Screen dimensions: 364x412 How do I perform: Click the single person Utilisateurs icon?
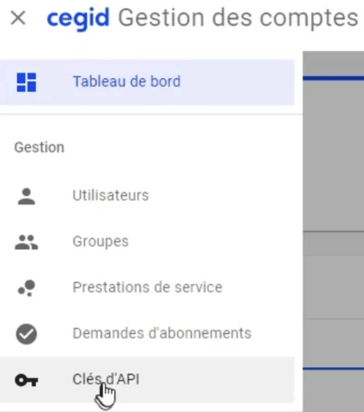click(x=26, y=196)
